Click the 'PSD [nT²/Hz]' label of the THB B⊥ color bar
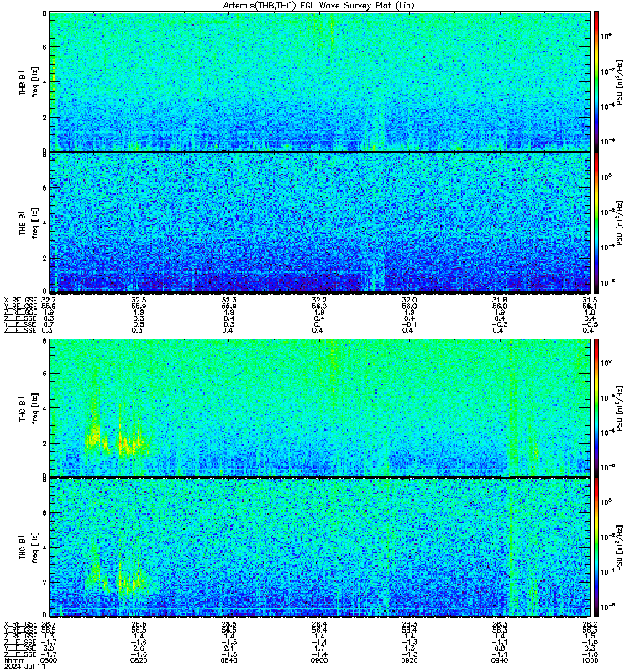This screenshot has width=630, height=672. 620,82
